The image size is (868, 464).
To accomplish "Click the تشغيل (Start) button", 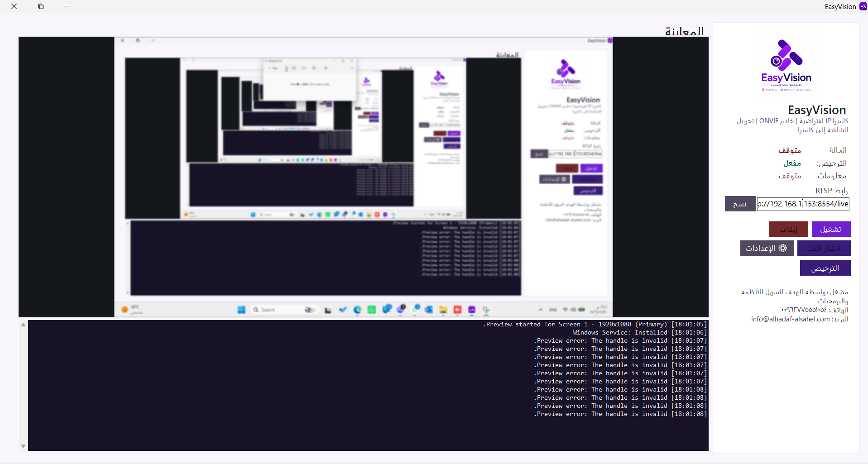I will click(831, 229).
